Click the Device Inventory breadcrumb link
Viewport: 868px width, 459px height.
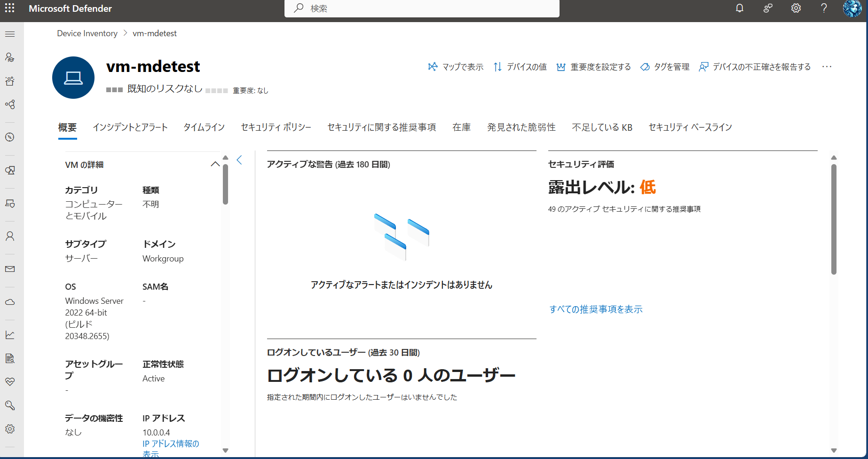coord(87,33)
